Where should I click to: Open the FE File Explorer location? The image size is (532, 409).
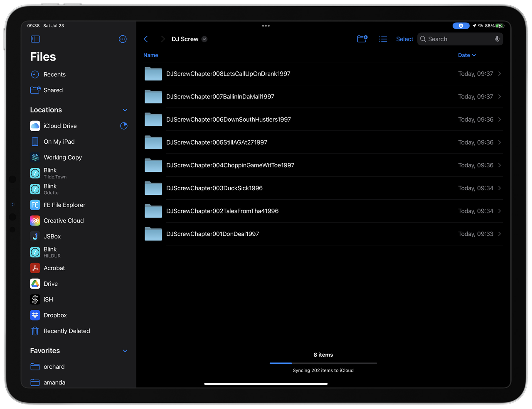[79, 205]
